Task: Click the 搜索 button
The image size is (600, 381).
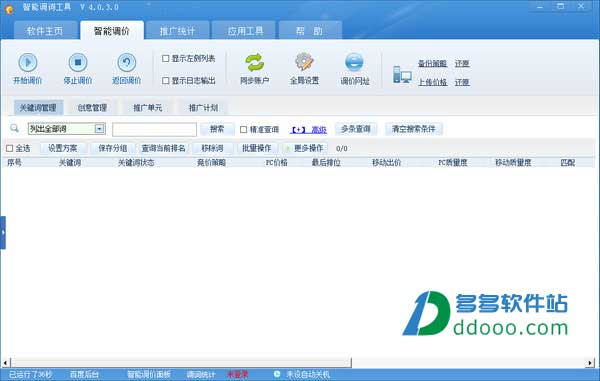Action: click(217, 129)
